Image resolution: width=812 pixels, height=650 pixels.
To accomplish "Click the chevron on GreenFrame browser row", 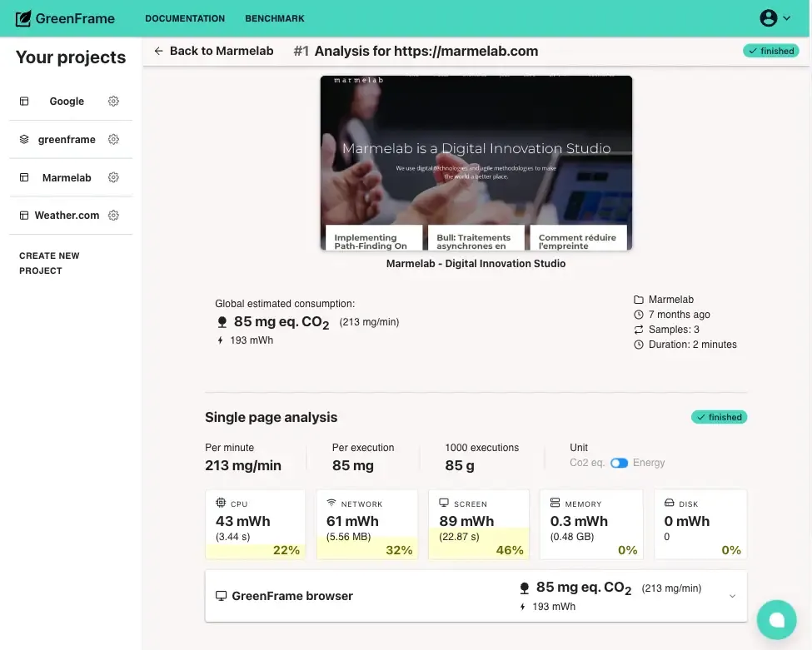I will click(x=732, y=596).
